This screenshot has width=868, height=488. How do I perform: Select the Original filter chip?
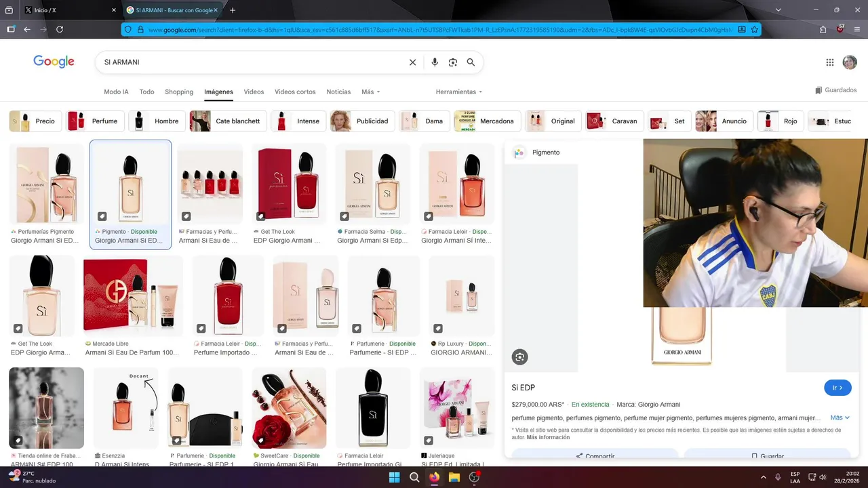click(553, 121)
